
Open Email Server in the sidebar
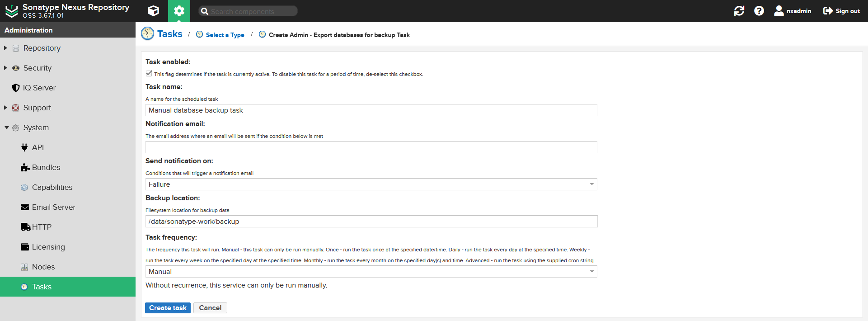pyautogui.click(x=53, y=207)
